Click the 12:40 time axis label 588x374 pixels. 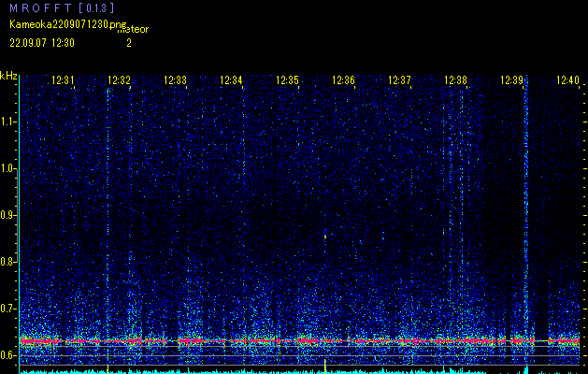(567, 80)
